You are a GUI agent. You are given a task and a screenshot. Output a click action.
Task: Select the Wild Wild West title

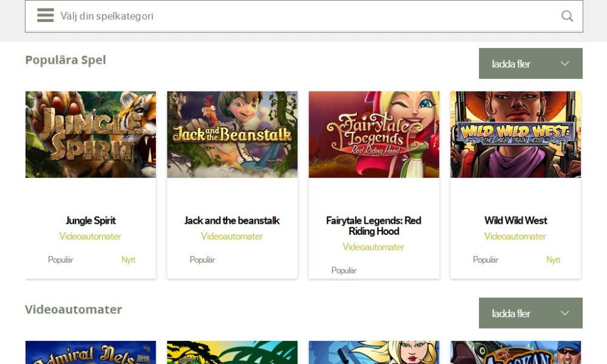tap(515, 220)
